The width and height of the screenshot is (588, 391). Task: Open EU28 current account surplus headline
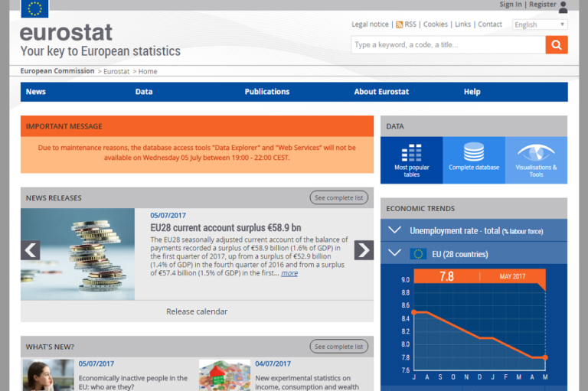coord(226,227)
